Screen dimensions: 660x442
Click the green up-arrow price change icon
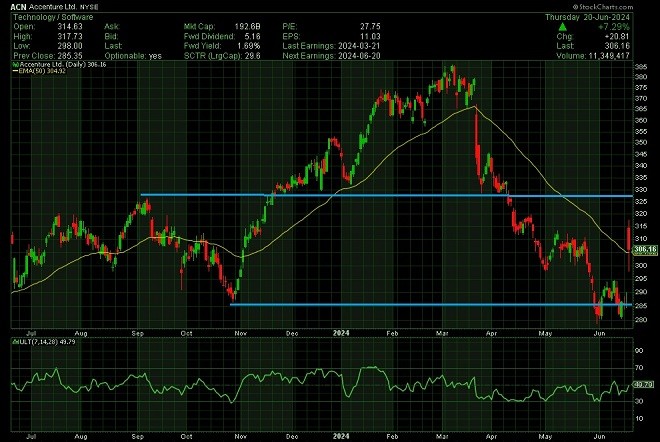[562, 27]
